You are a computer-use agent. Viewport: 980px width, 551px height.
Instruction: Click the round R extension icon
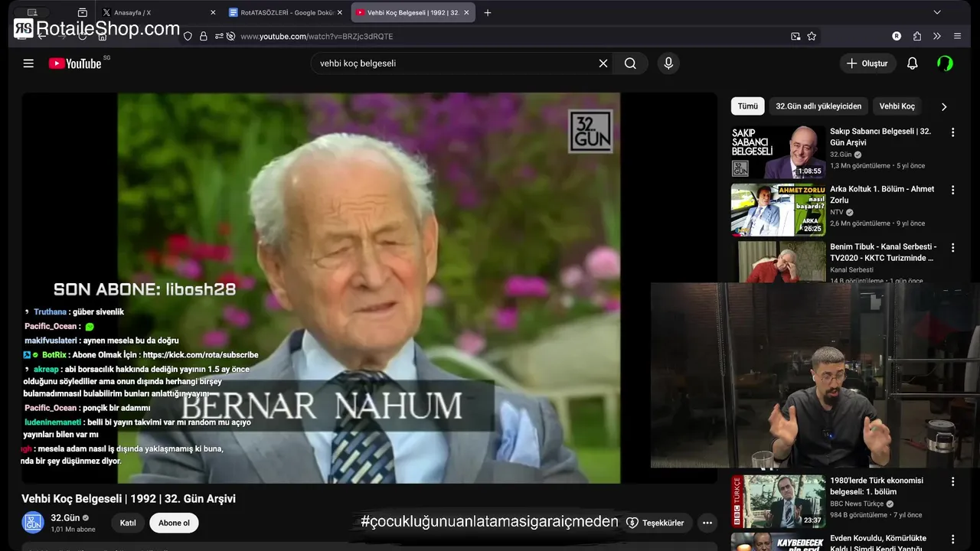(897, 36)
